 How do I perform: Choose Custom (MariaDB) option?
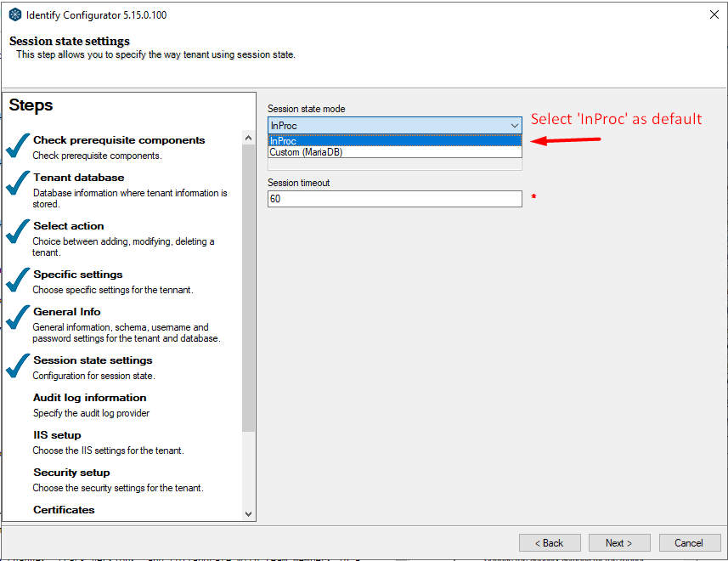[395, 152]
